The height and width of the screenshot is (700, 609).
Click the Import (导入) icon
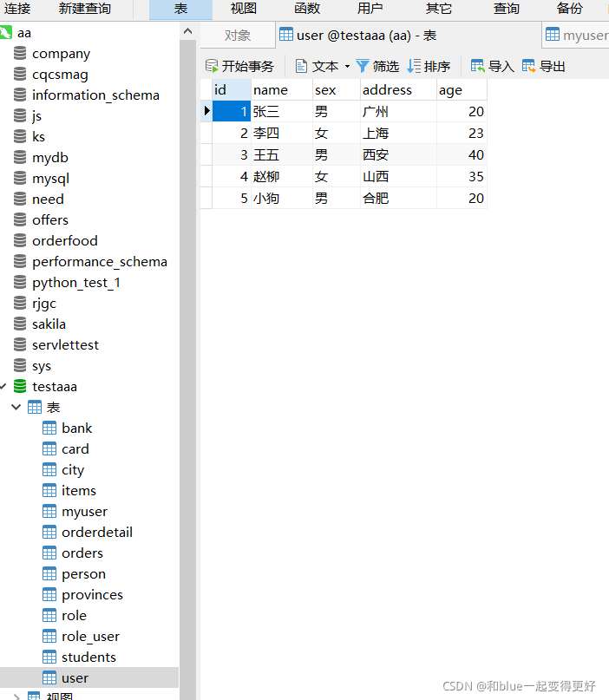tap(477, 66)
